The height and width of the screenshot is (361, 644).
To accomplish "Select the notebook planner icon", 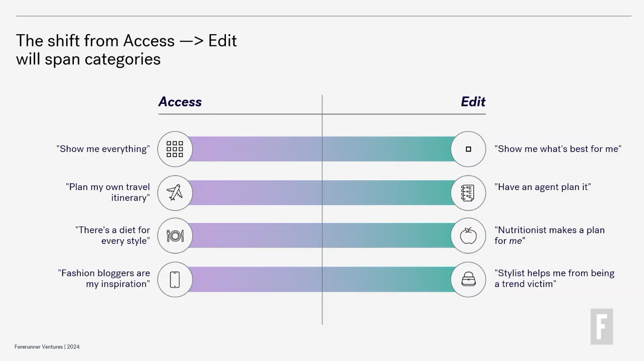I will click(x=468, y=193).
